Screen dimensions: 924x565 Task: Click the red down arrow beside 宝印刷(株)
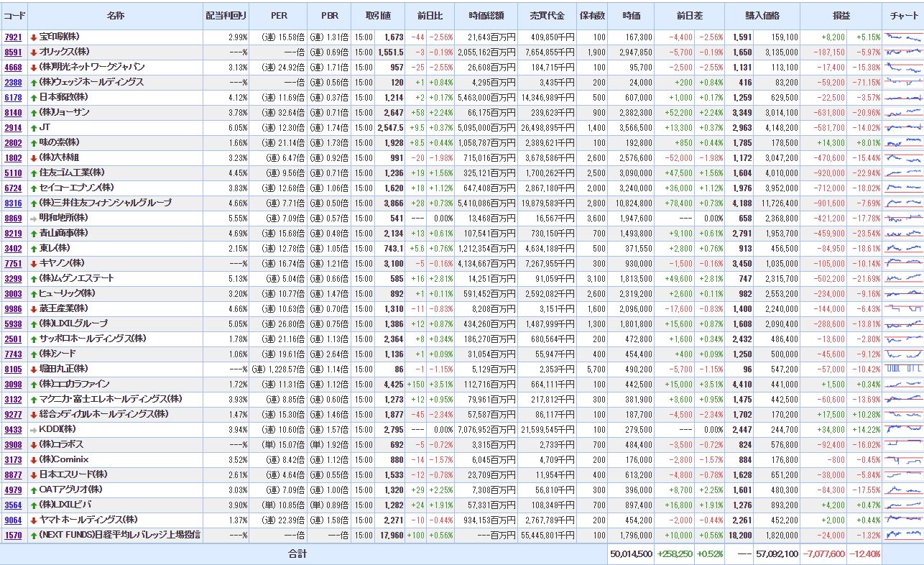coord(33,37)
